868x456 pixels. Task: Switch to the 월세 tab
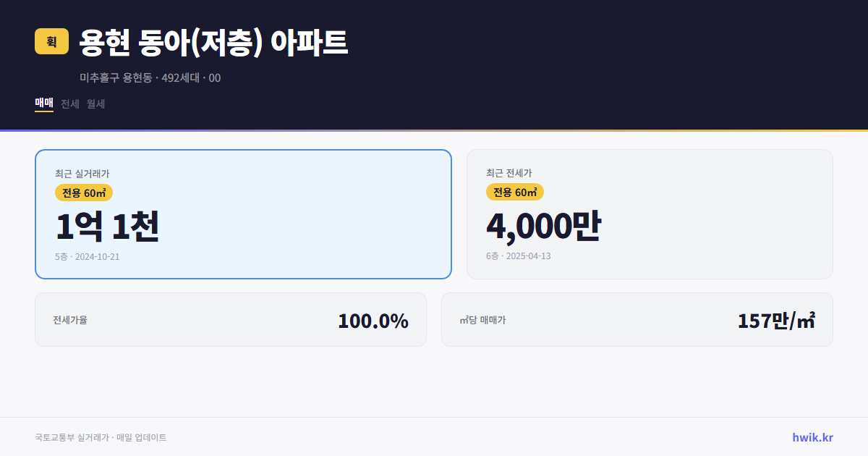pos(95,104)
